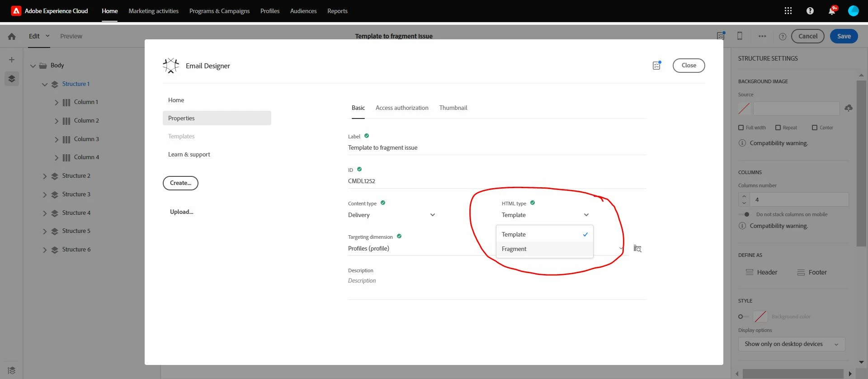Enable the Repeat checkbox
868x379 pixels.
(x=778, y=128)
